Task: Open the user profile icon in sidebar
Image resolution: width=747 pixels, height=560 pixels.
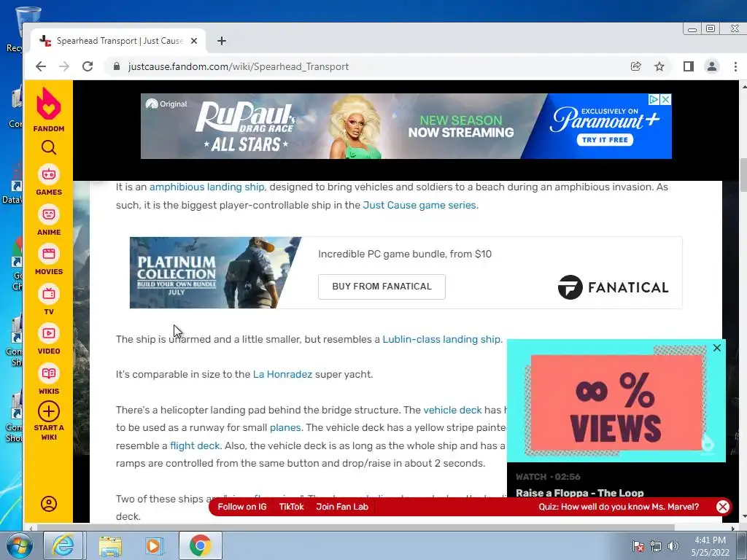Action: point(49,504)
